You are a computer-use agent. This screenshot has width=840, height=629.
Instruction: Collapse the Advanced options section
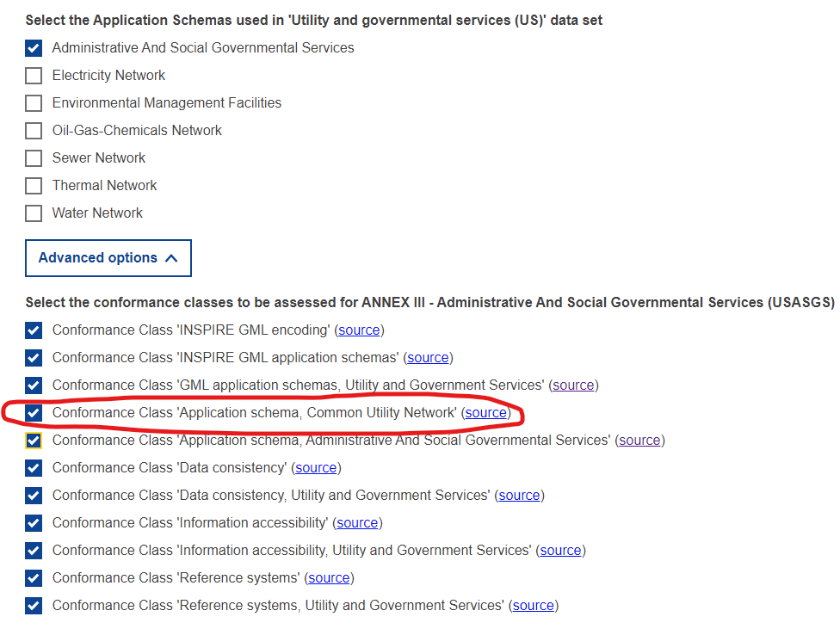tap(108, 257)
